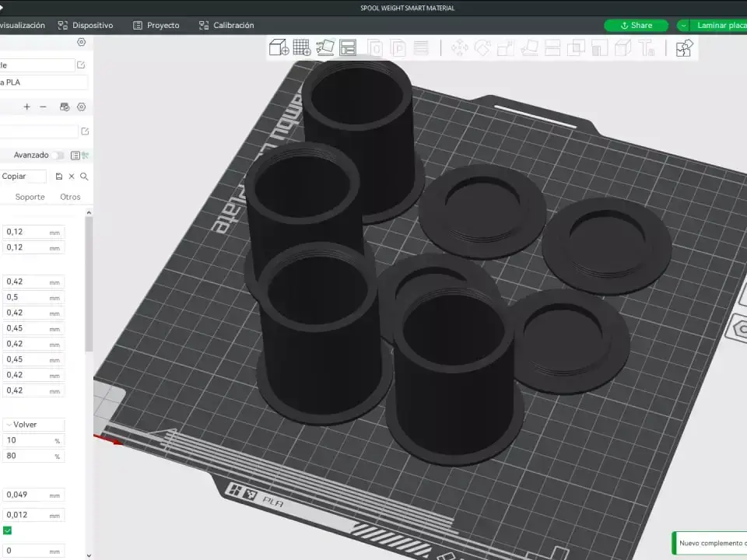Click the Arrange all objects icon
This screenshot has height=560, width=747.
[x=349, y=47]
